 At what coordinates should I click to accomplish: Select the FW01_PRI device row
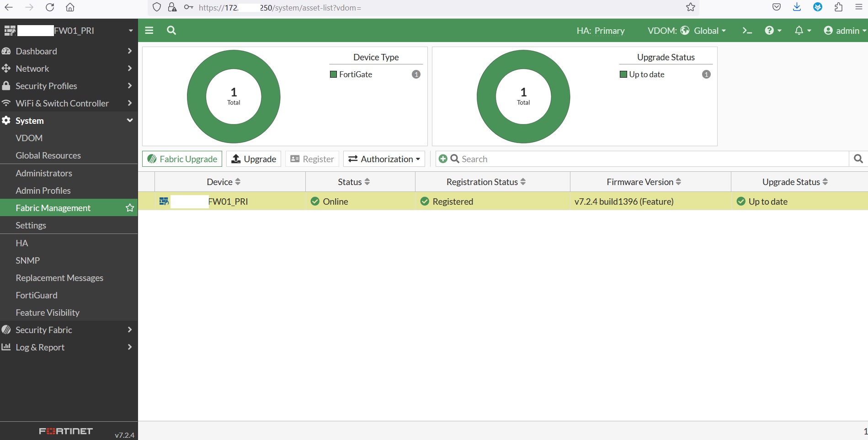pos(503,201)
